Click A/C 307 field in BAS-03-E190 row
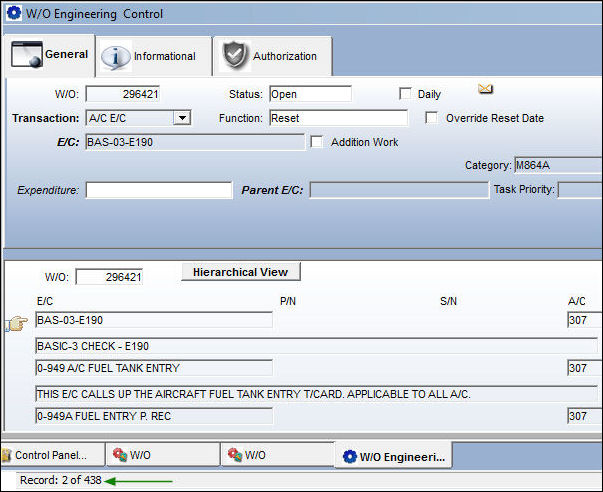Viewport: 603px width, 492px height. tap(585, 320)
